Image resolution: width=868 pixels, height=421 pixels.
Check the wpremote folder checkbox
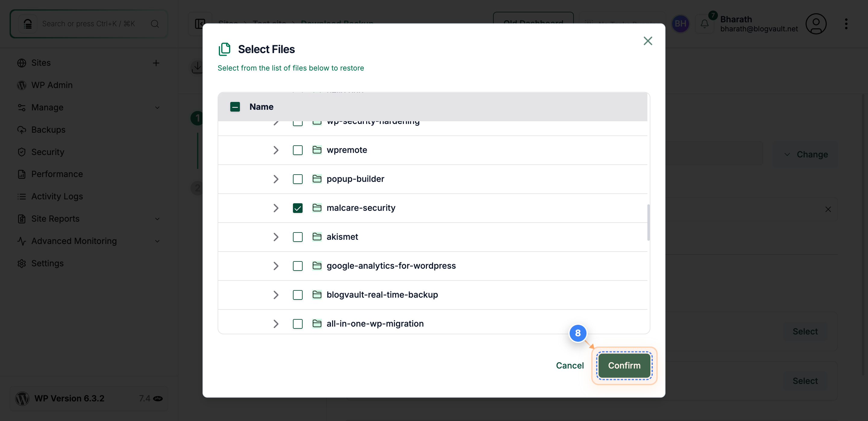point(297,150)
